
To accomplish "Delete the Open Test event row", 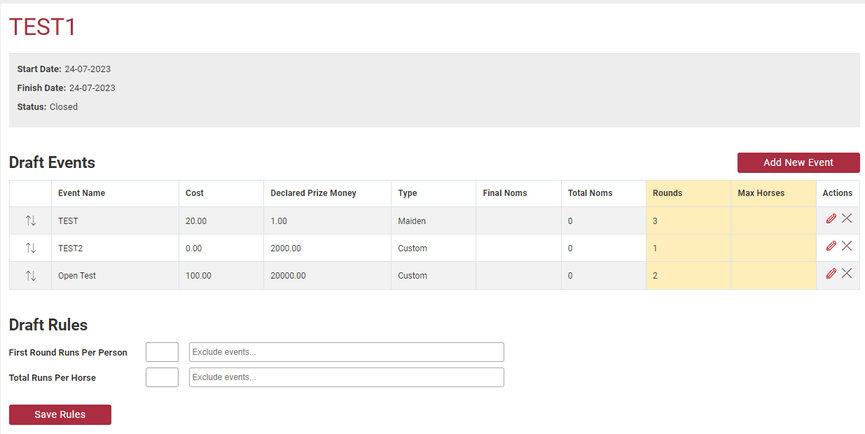I will (x=847, y=273).
